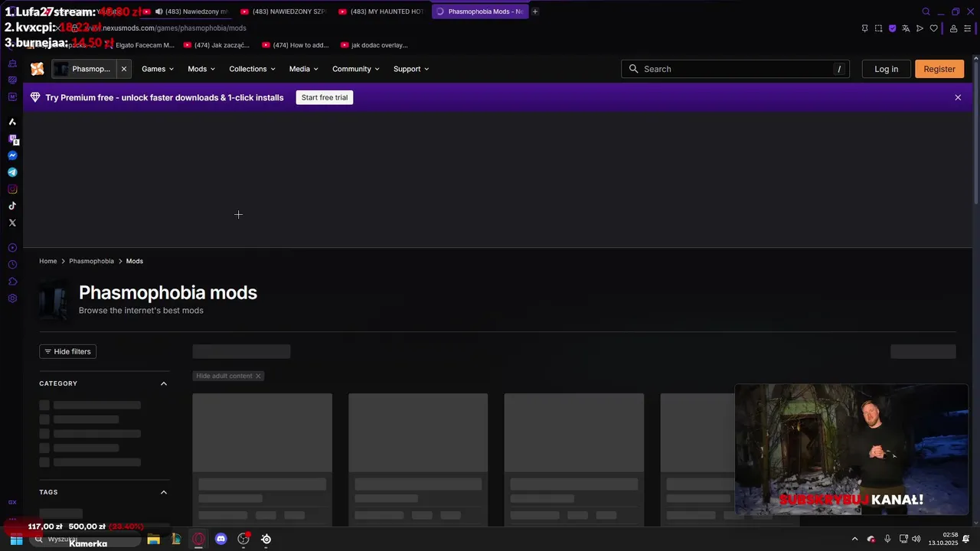The height and width of the screenshot is (551, 980).
Task: Go to Phasmophobia breadcrumb link
Action: 91,261
